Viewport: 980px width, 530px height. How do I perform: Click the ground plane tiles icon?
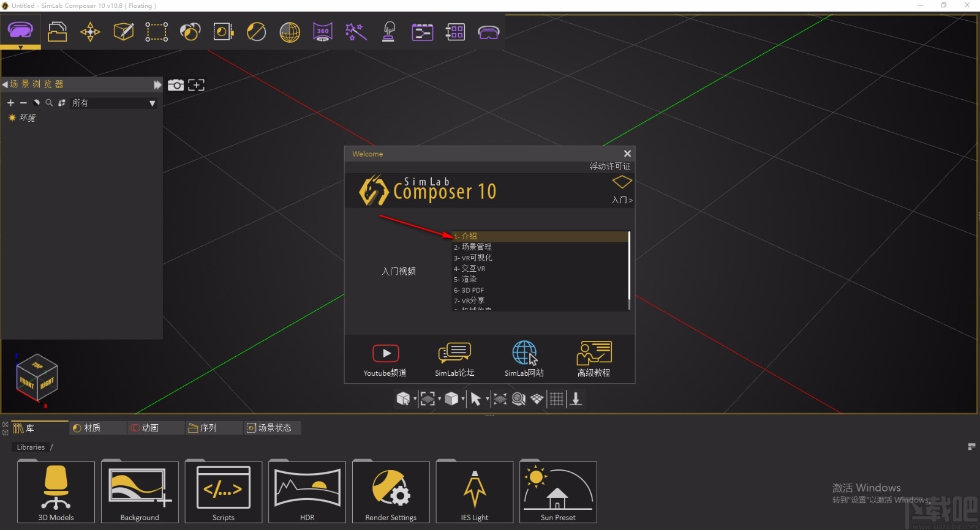[537, 399]
